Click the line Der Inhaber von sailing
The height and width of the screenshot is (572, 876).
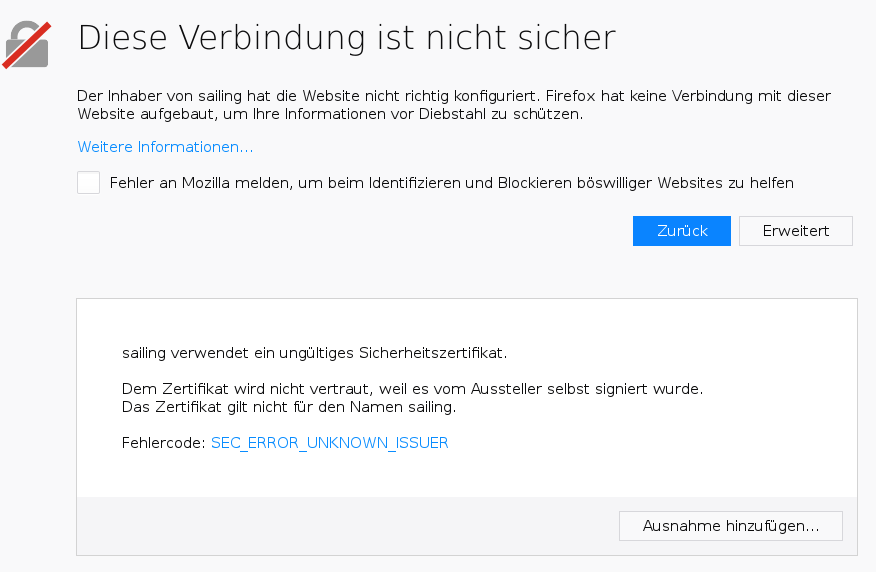pyautogui.click(x=454, y=96)
